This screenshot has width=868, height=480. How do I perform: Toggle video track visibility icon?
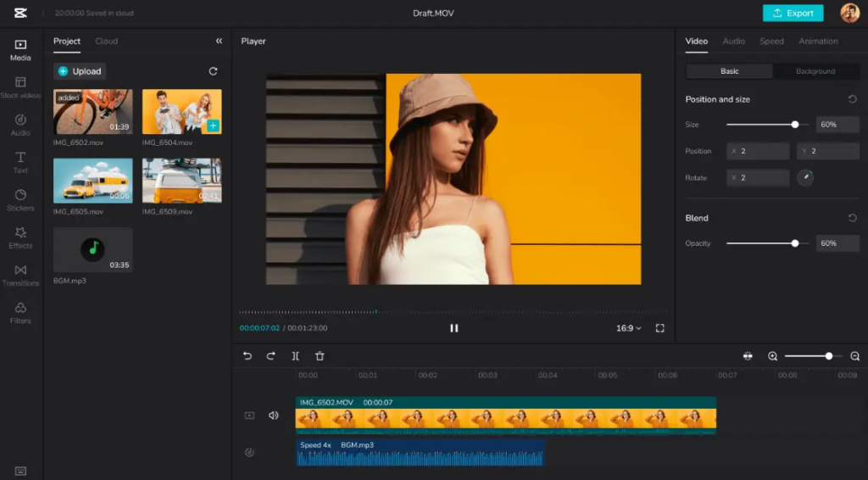point(250,416)
